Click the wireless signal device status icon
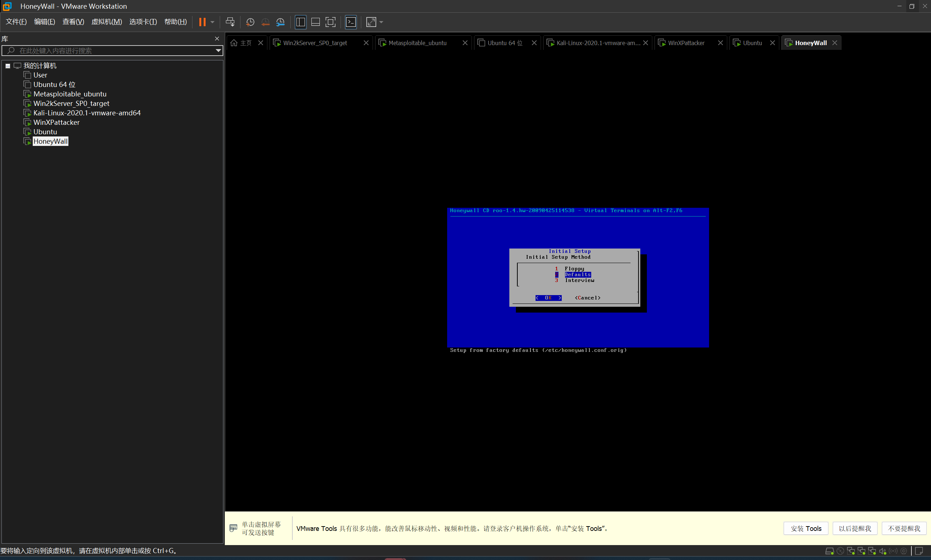Screen dimensions: 931x560 coord(893,551)
